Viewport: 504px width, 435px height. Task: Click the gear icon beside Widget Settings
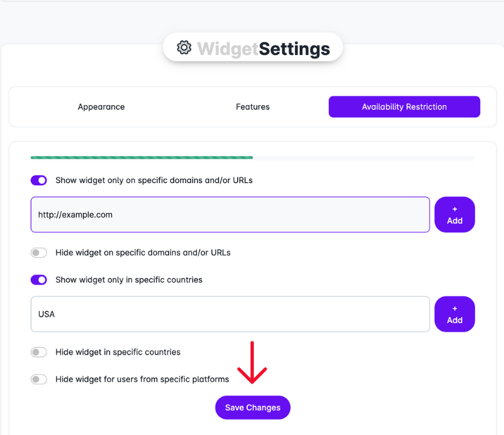tap(184, 48)
